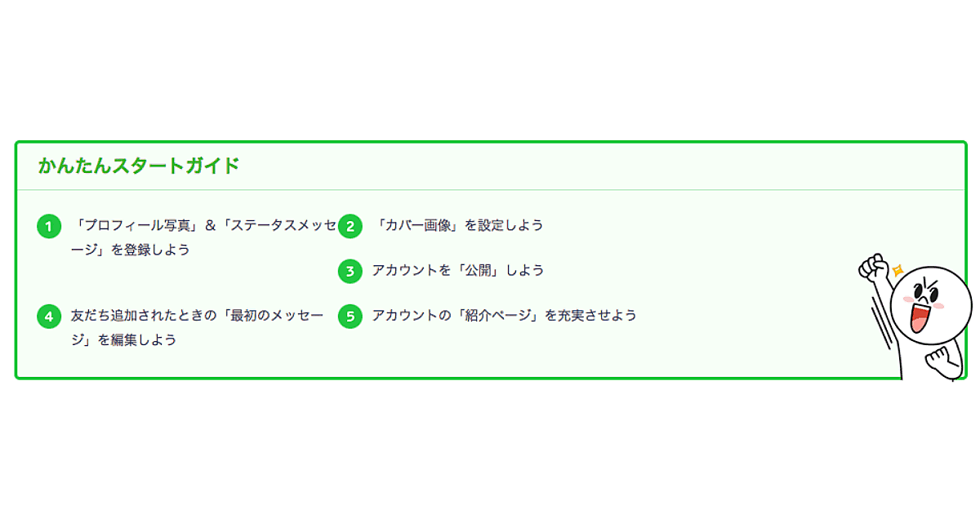
Task: Open the 「紹介ページ」を充実させよう step
Action: pos(503,315)
